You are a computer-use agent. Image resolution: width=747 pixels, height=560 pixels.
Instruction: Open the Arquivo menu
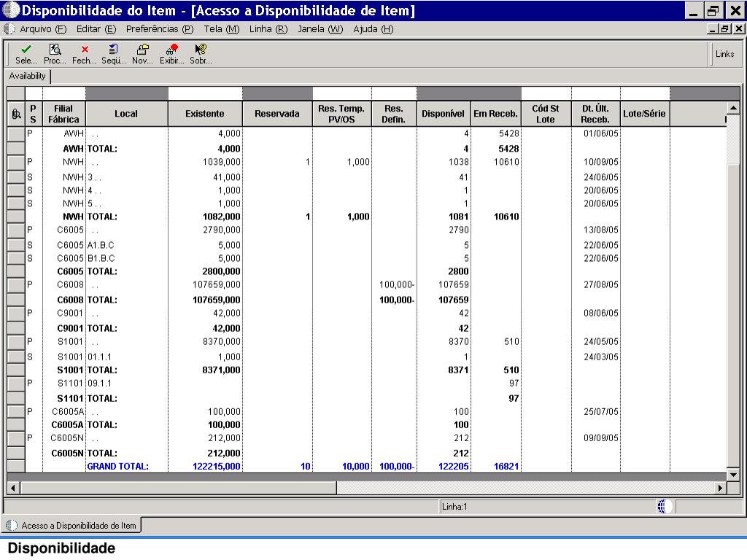(43, 29)
